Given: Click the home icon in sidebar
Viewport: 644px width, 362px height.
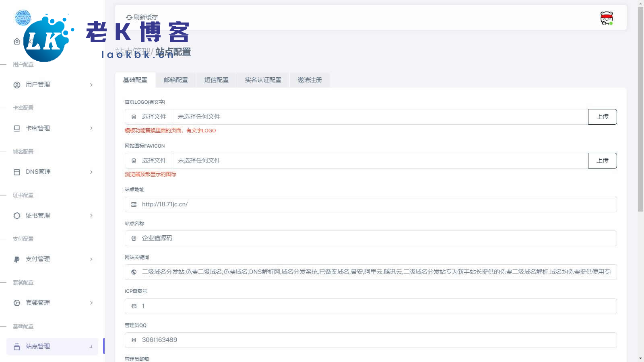Looking at the screenshot, I should tap(17, 41).
